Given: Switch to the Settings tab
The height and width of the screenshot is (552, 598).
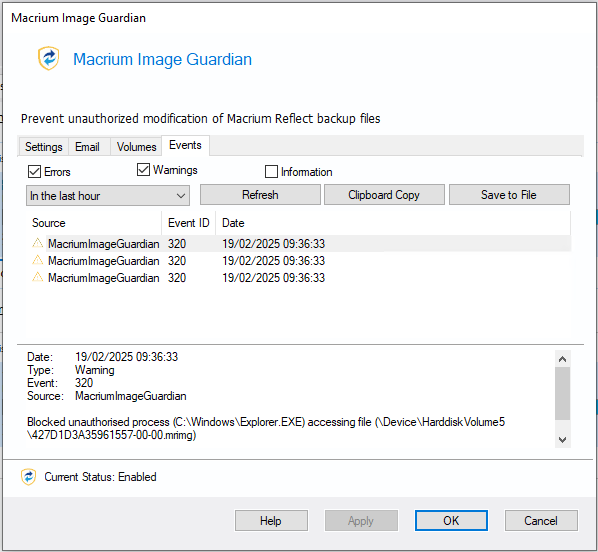Looking at the screenshot, I should tap(43, 147).
